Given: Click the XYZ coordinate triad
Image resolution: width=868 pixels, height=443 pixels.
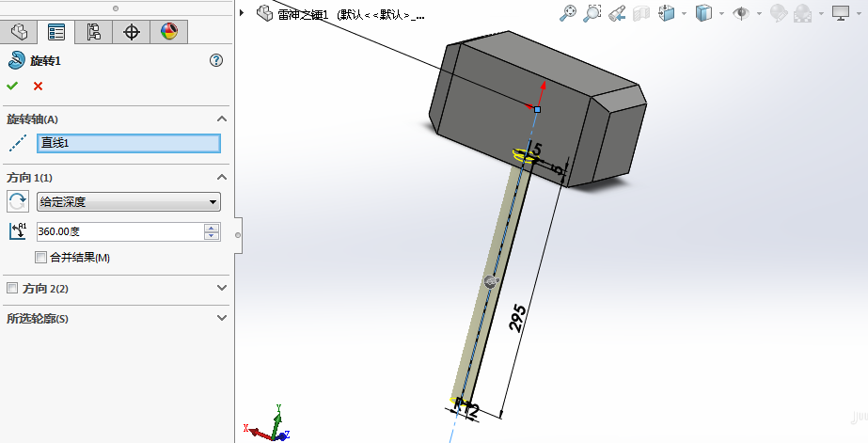Looking at the screenshot, I should [270, 423].
